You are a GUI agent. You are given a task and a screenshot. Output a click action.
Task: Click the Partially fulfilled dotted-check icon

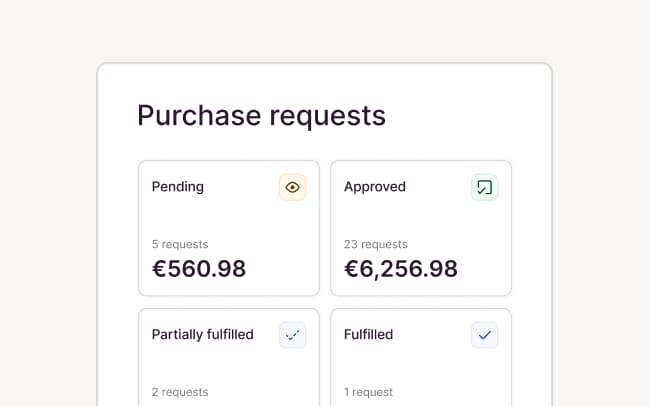[x=292, y=335]
